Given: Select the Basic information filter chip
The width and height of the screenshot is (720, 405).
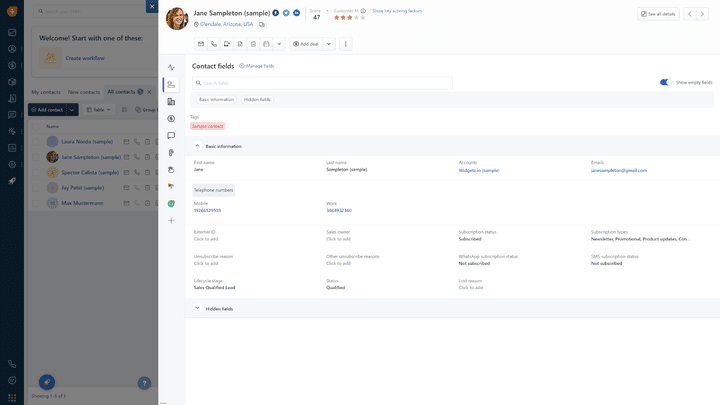Looking at the screenshot, I should [x=216, y=100].
